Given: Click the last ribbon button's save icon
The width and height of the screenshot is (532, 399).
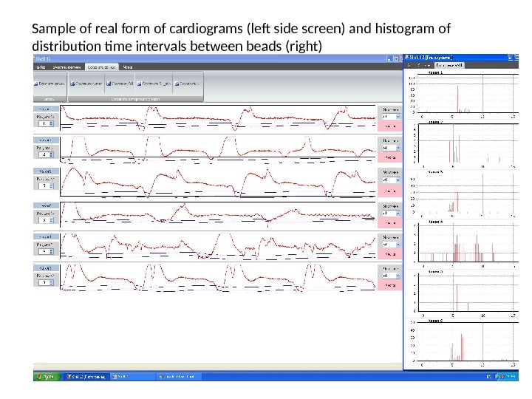Looking at the screenshot, I should 177,83.
